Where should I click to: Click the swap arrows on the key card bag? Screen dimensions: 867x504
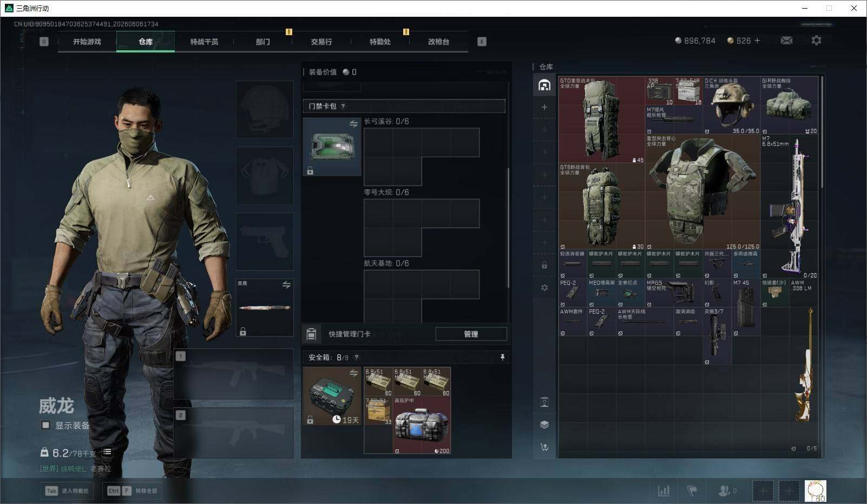tap(353, 124)
